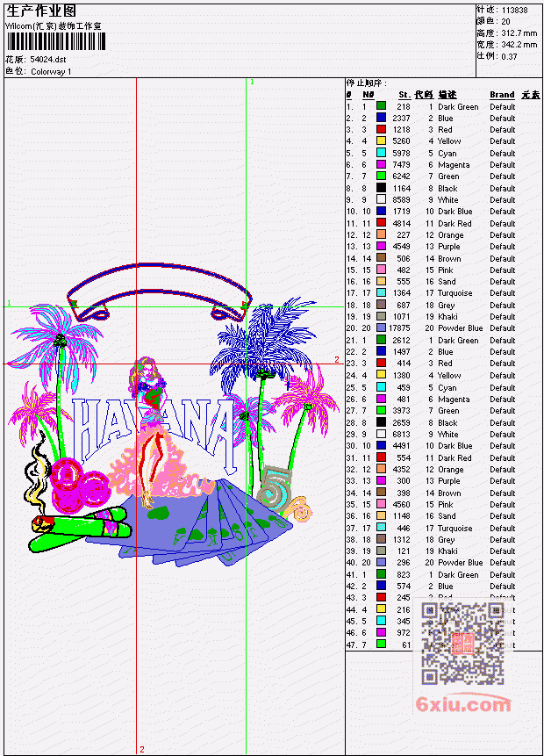
Task: Select the Powder Blue label in row 40
Action: coord(460,563)
